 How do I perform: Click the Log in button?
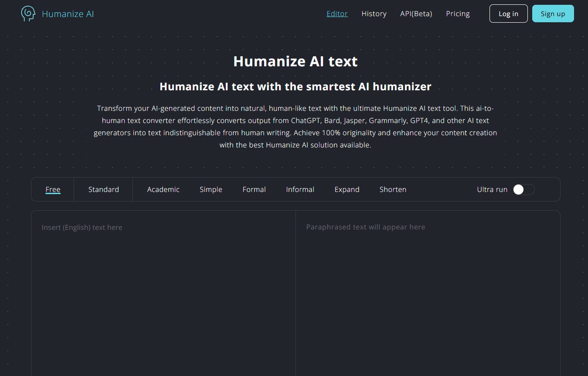point(508,14)
